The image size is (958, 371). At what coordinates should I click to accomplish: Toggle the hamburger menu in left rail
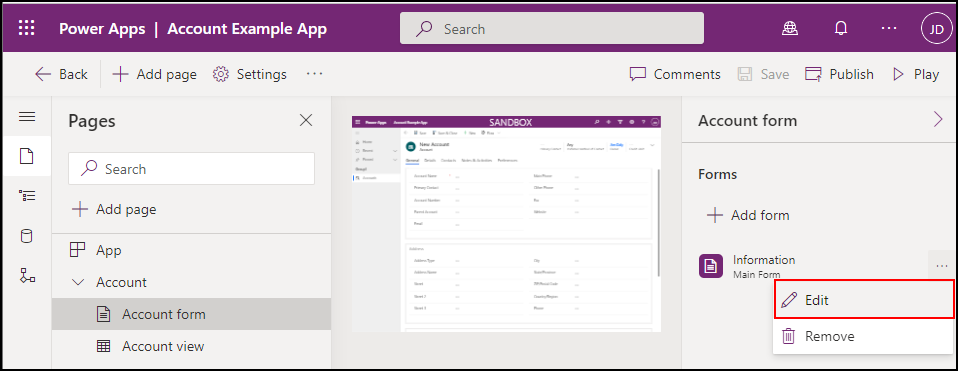click(x=27, y=116)
